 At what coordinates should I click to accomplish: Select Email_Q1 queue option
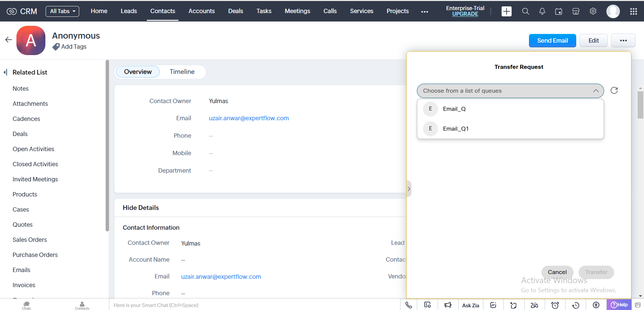[x=455, y=129]
